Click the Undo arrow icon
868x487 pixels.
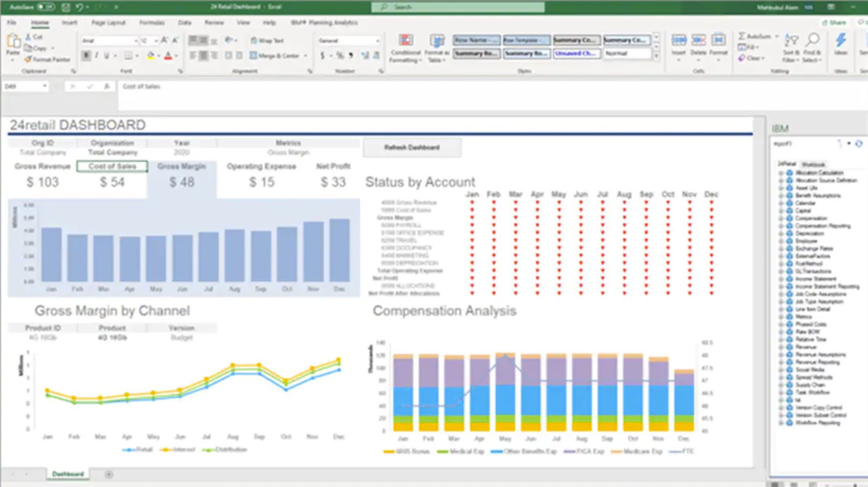79,7
